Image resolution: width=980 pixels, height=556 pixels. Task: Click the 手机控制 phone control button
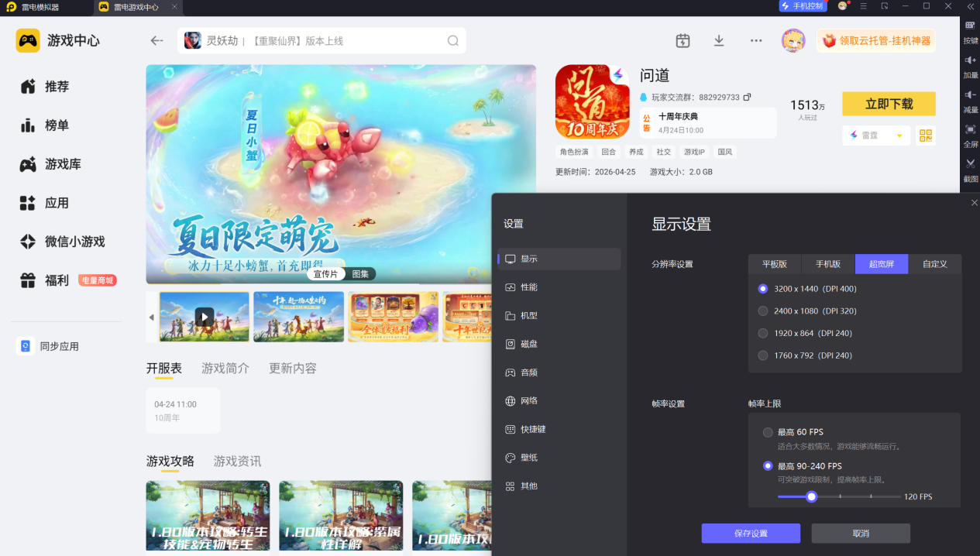pyautogui.click(x=803, y=6)
